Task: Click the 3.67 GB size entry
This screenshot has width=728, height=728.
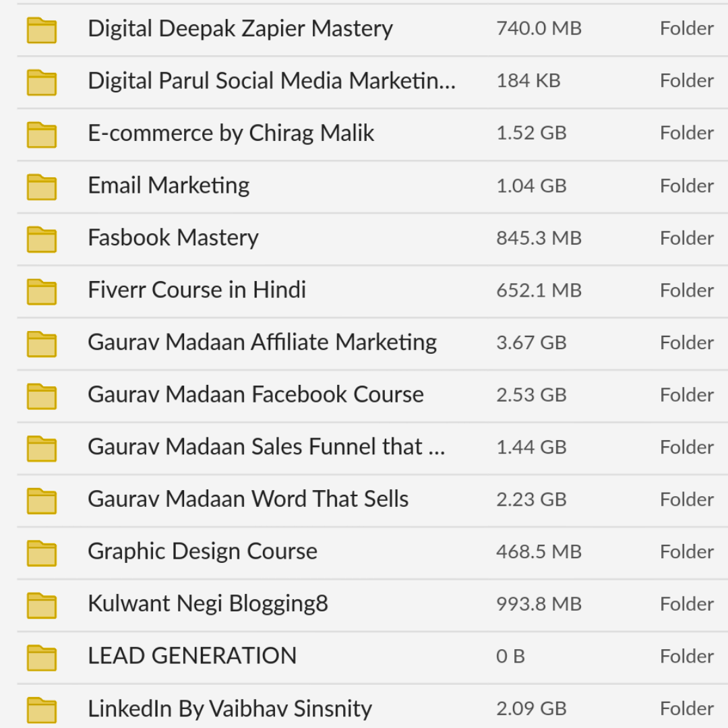Action: pyautogui.click(x=532, y=342)
